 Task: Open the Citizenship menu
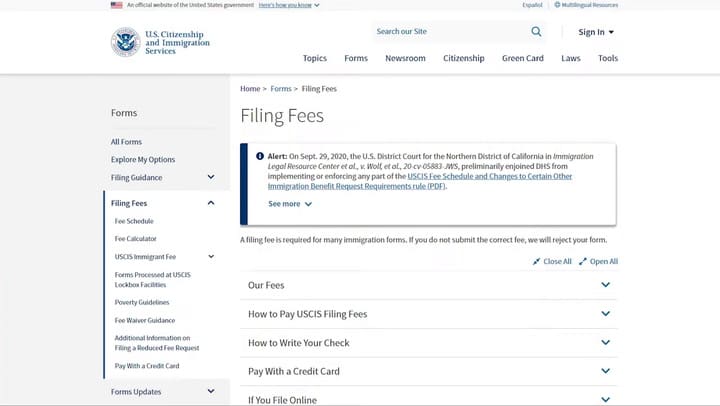tap(463, 58)
